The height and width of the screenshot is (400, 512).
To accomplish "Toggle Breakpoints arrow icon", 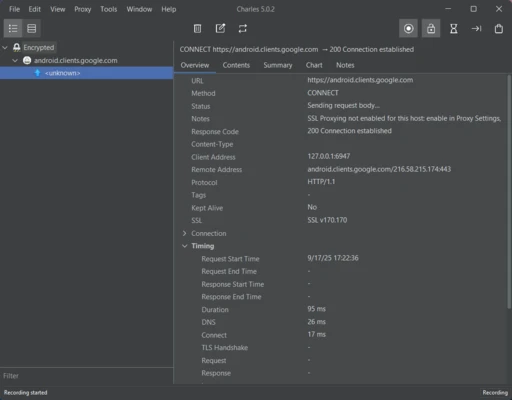I will [476, 28].
